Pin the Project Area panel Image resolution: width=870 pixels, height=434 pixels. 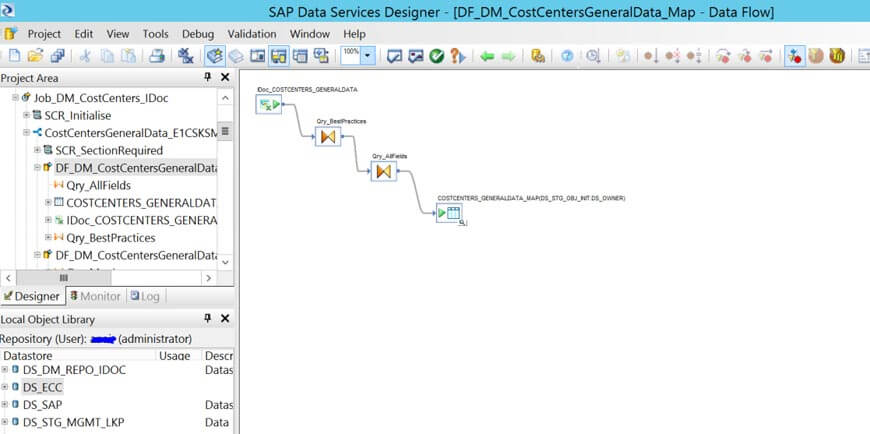coord(208,77)
